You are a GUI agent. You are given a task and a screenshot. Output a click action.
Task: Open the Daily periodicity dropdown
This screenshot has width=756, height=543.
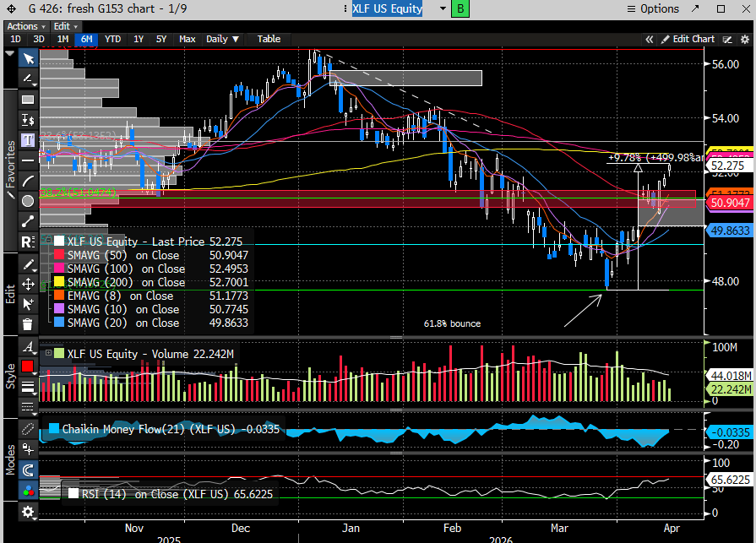click(x=222, y=39)
